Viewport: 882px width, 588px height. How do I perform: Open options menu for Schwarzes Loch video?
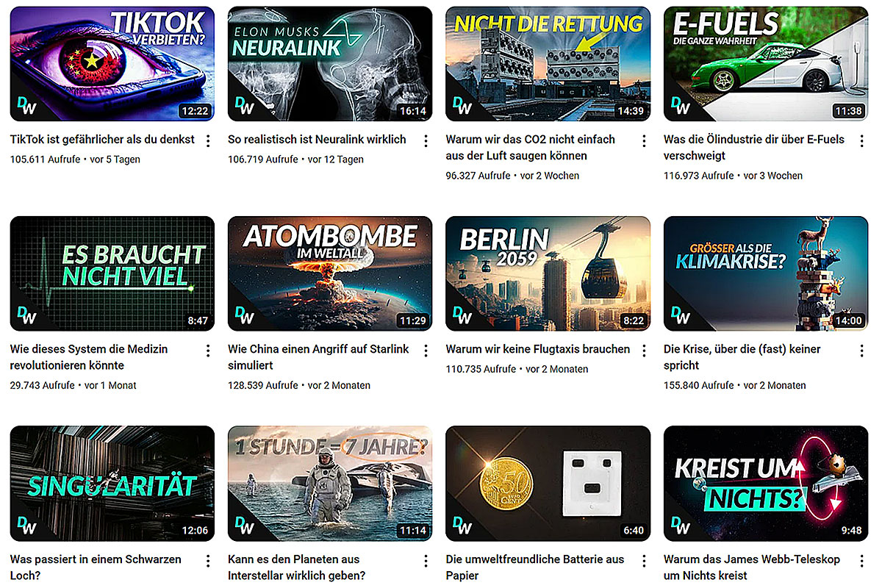[208, 561]
